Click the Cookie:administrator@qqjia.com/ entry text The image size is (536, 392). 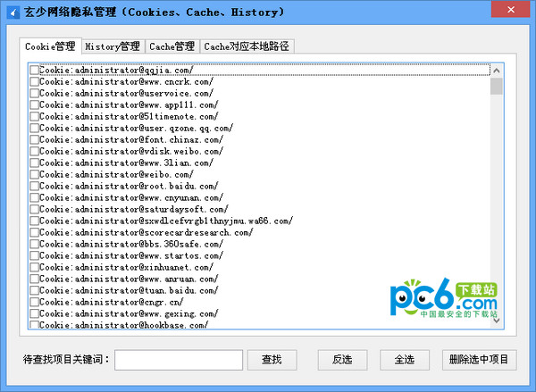[x=116, y=70]
